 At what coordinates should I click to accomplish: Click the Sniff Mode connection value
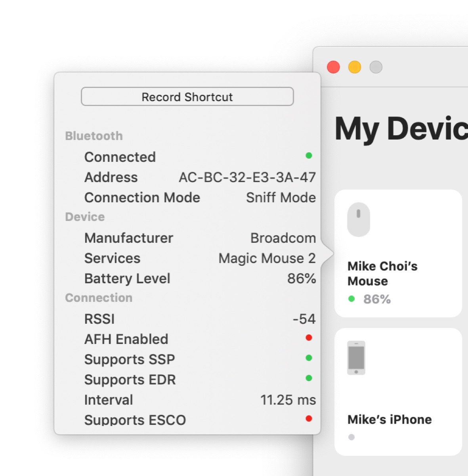281,198
